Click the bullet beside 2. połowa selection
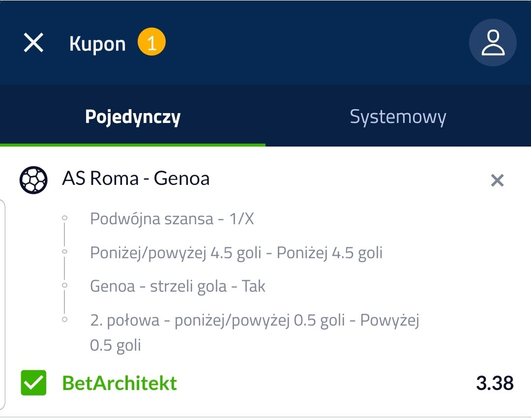This screenshot has width=531, height=420. [x=64, y=320]
